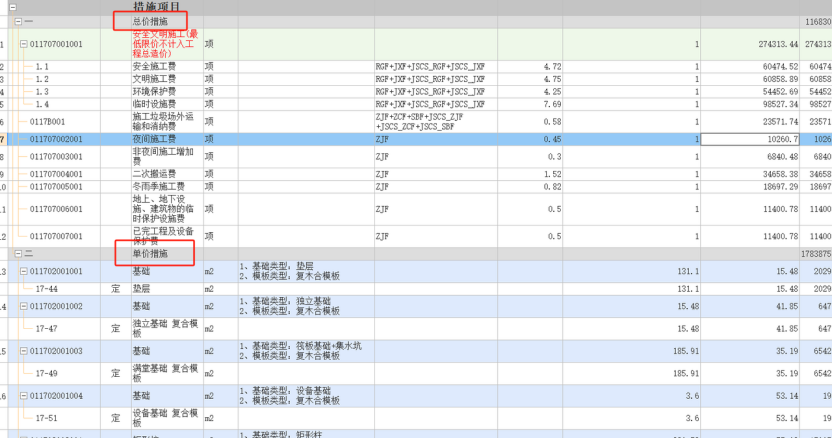This screenshot has height=438, width=832.
Task: Collapse item 011702001002 expander
Action: click(25, 307)
